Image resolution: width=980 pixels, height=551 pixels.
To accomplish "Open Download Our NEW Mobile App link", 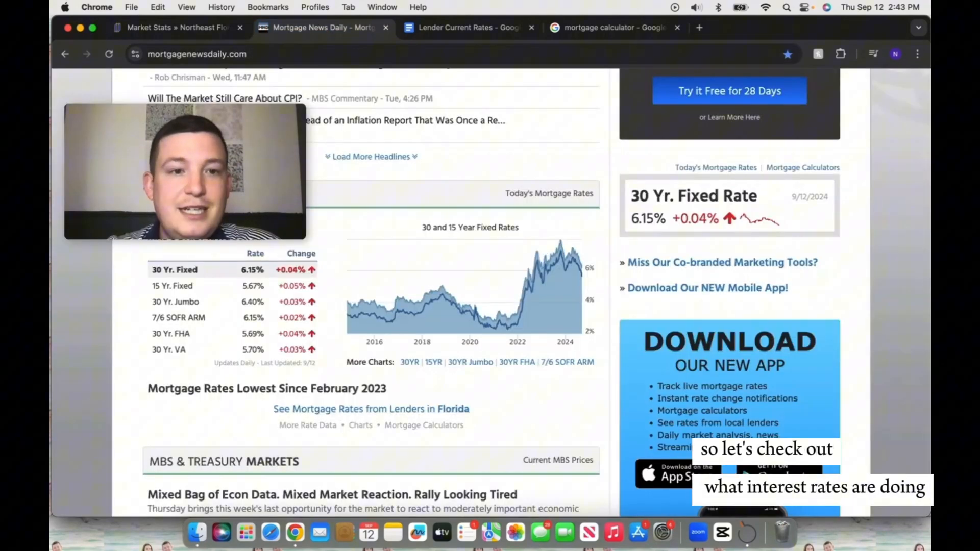I will 707,288.
